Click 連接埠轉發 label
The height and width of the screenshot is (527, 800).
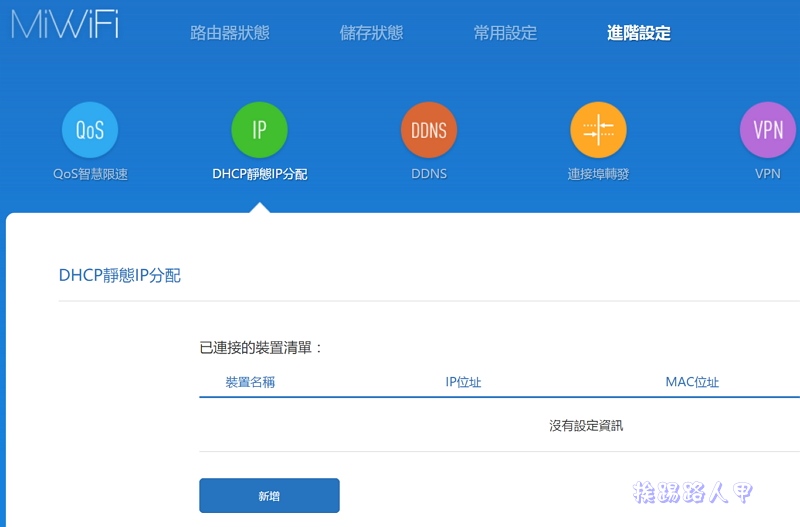click(598, 174)
